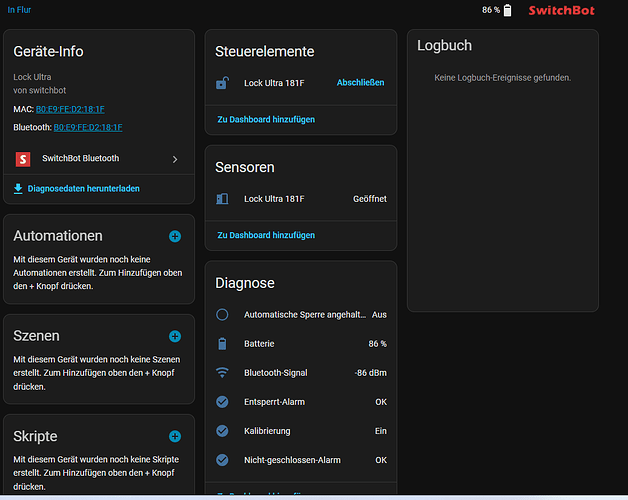Screen dimensions: 628x500
Task: Select Lock Ultra 181F in Steuerelemente
Action: pos(274,83)
